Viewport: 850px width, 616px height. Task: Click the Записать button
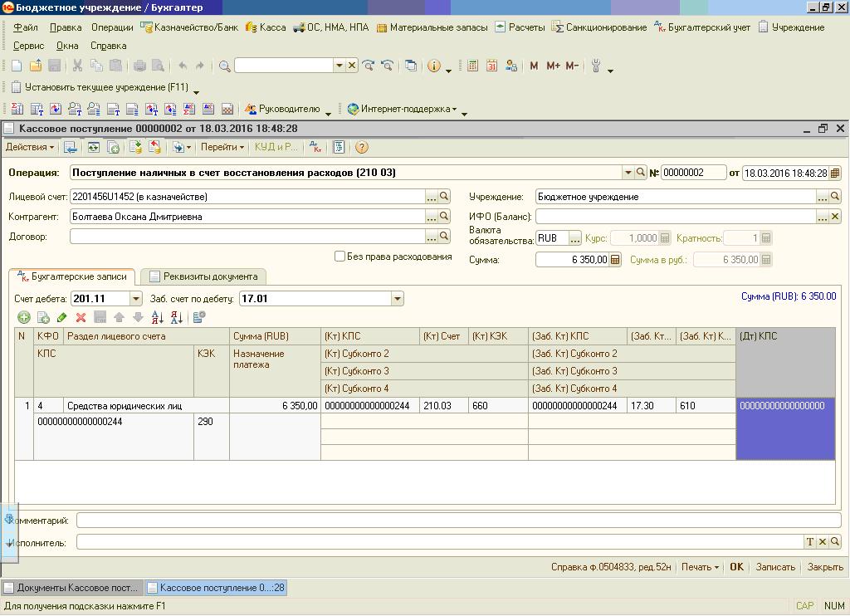(775, 567)
